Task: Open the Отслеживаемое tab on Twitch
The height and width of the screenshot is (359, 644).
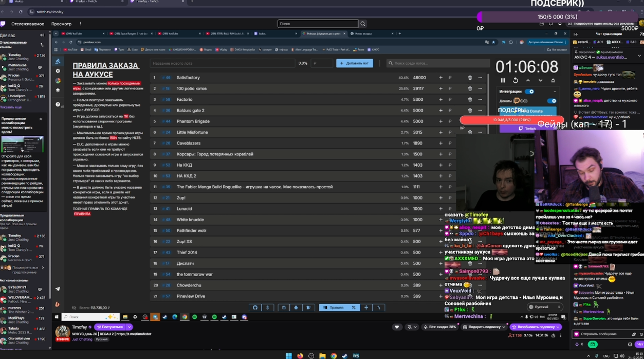Action: coord(28,24)
